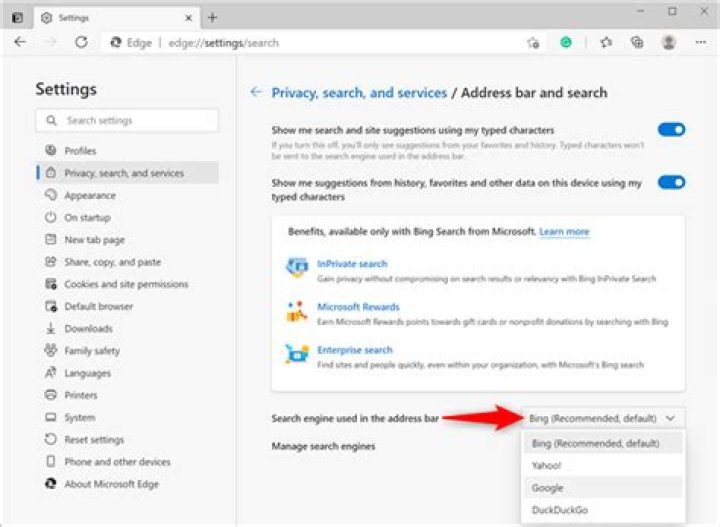
Task: Maximize the Edge window
Action: (x=672, y=11)
